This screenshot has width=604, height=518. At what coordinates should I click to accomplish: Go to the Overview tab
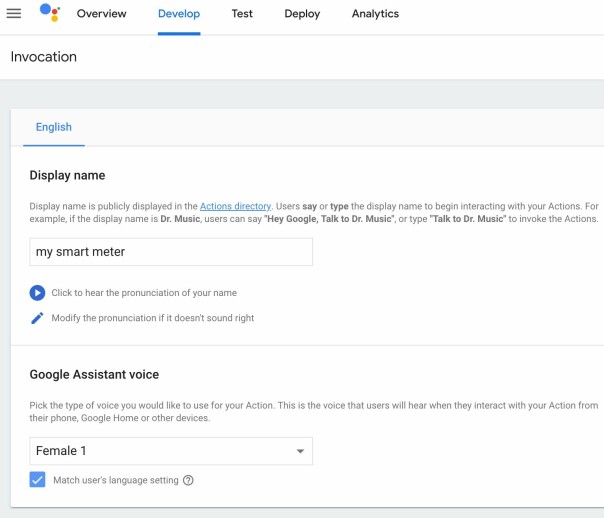(x=101, y=14)
